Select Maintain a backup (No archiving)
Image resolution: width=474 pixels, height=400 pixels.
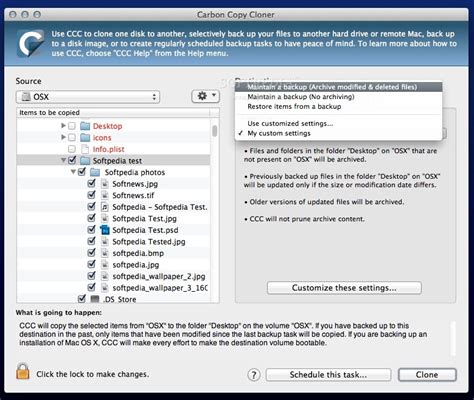(338, 97)
